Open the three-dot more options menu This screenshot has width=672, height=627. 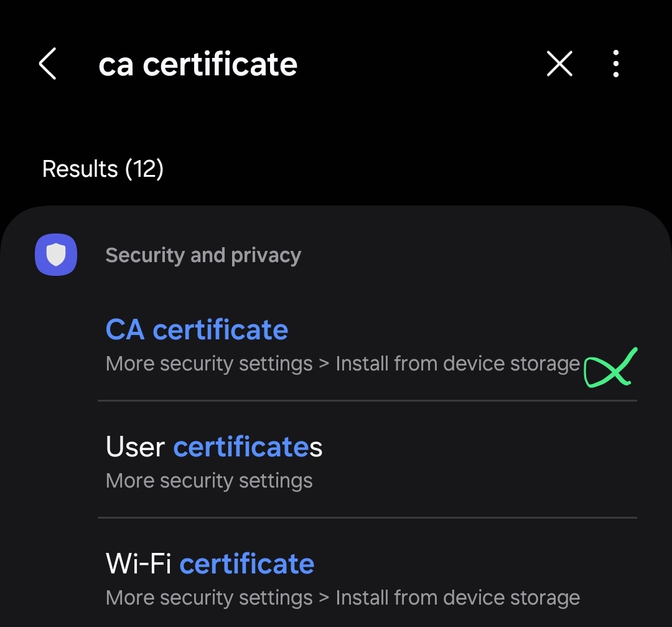tap(616, 64)
